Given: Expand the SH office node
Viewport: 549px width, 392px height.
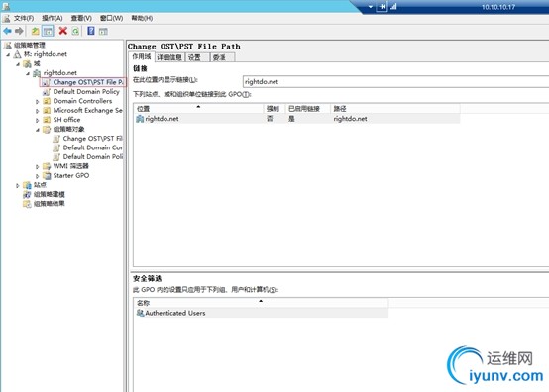Looking at the screenshot, I should [37, 120].
